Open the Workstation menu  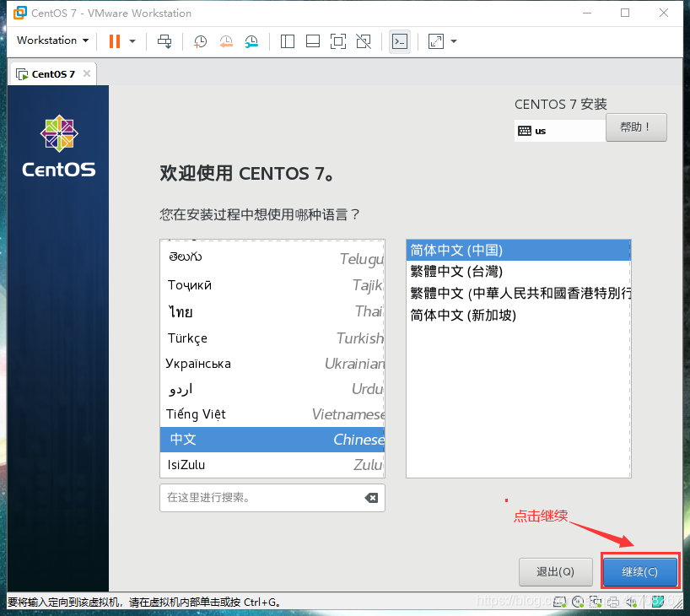[x=52, y=41]
